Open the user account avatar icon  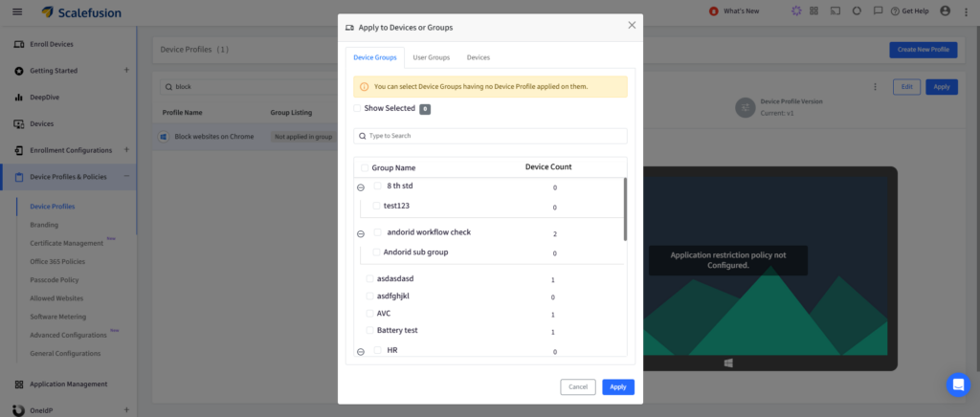click(x=945, y=11)
